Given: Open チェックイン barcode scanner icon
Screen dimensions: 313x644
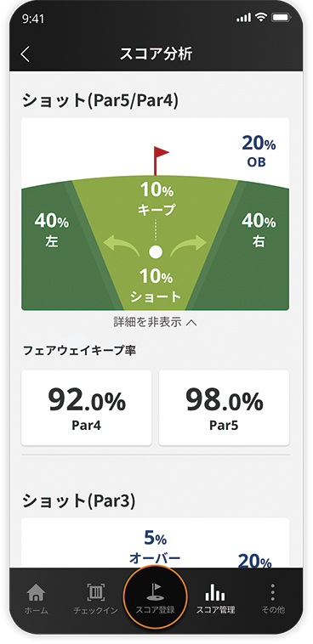Looking at the screenshot, I should coord(95,593).
